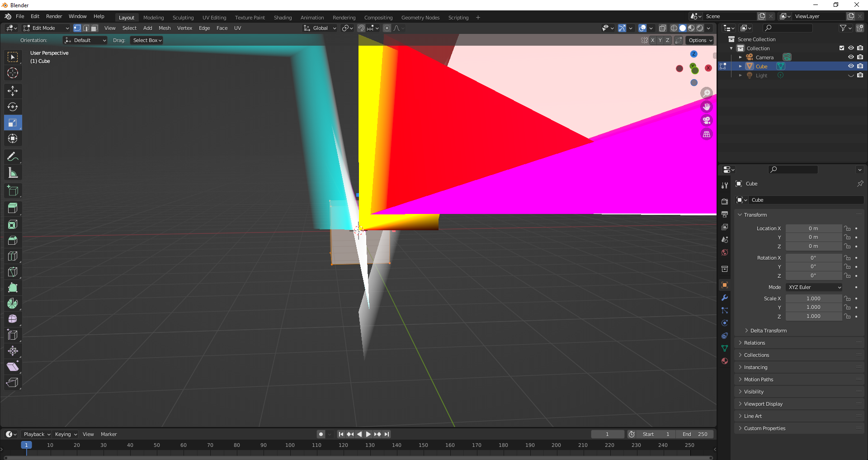The image size is (868, 460).
Task: Select the Rotate tool
Action: (x=13, y=107)
